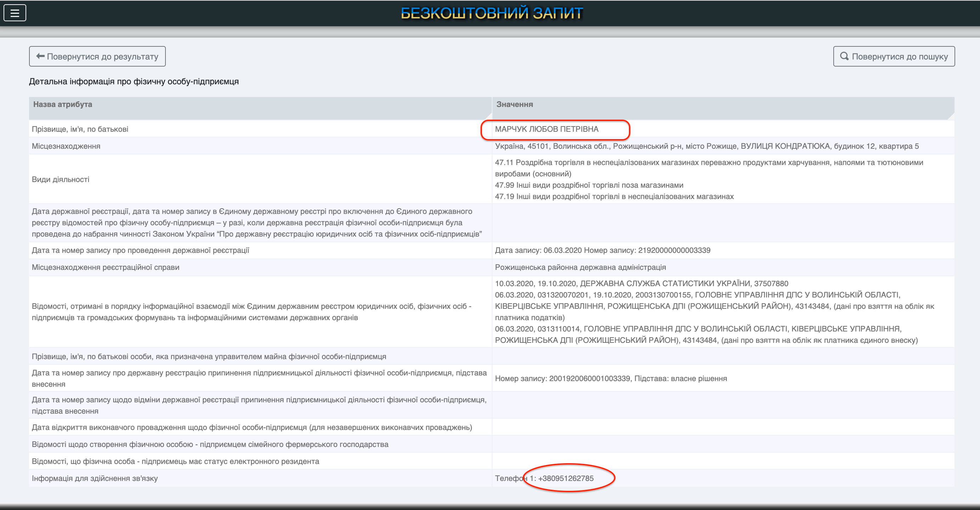Click the 'БЕЗКОШТОВНИЙ ЗАПИТ' header title
Viewport: 980px width, 510px height.
click(491, 13)
